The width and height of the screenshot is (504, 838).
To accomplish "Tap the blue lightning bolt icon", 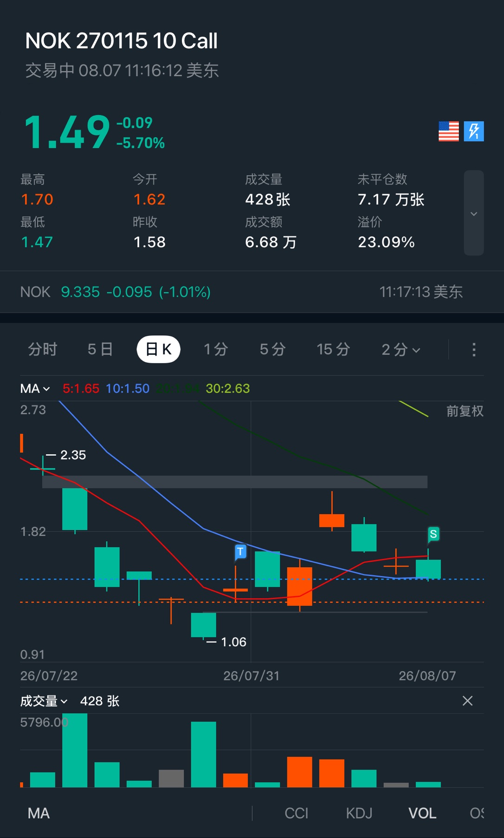I will tap(474, 131).
